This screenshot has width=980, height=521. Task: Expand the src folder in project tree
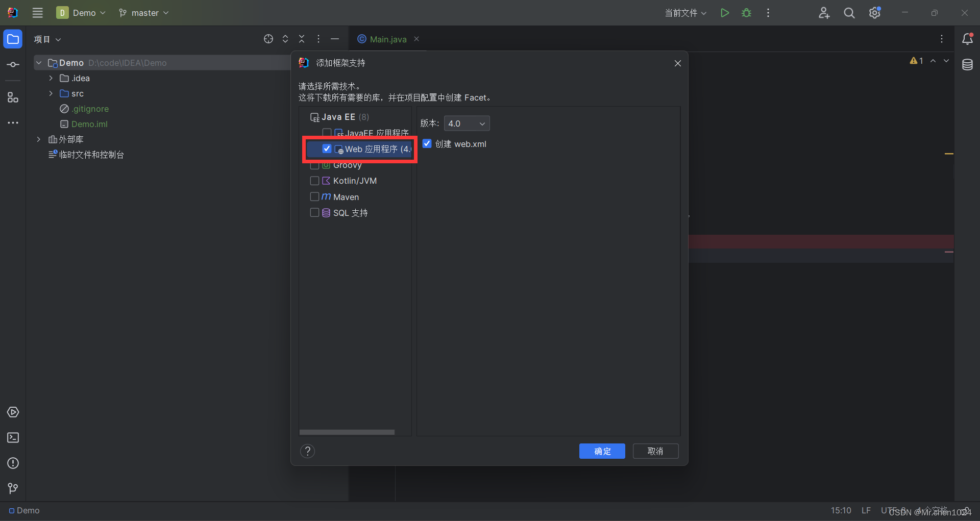click(x=50, y=93)
